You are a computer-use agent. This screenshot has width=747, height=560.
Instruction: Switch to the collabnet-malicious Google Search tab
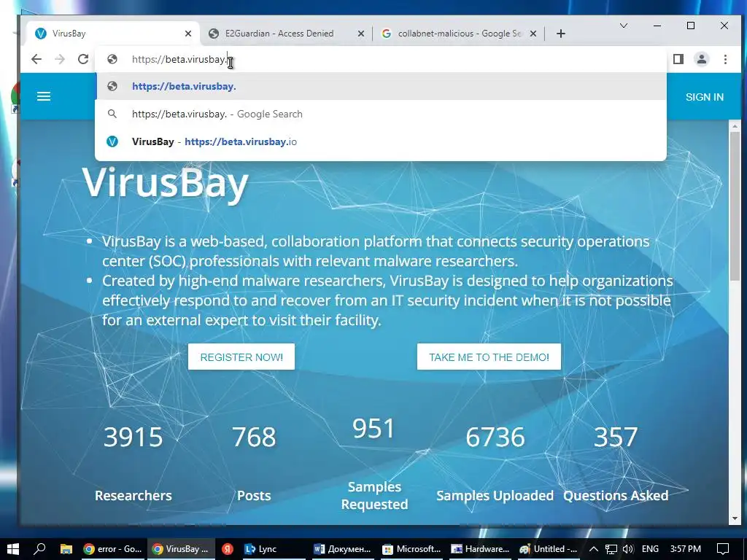(x=460, y=34)
